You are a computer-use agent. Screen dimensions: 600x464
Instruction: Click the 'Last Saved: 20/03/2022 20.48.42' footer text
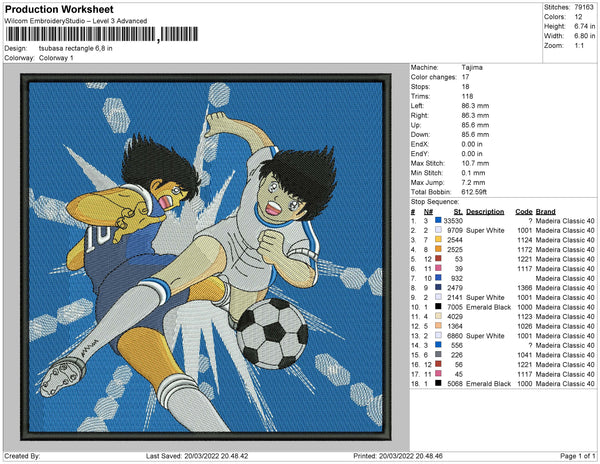pyautogui.click(x=197, y=456)
